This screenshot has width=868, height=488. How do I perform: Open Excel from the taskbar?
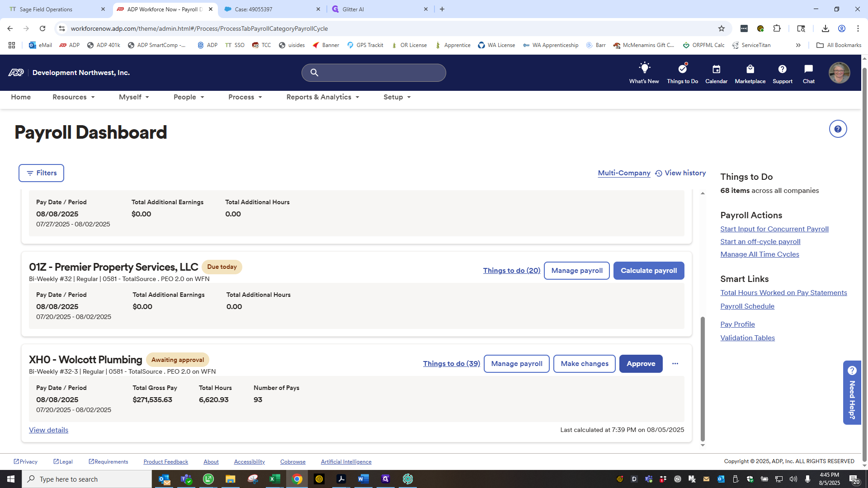click(274, 479)
